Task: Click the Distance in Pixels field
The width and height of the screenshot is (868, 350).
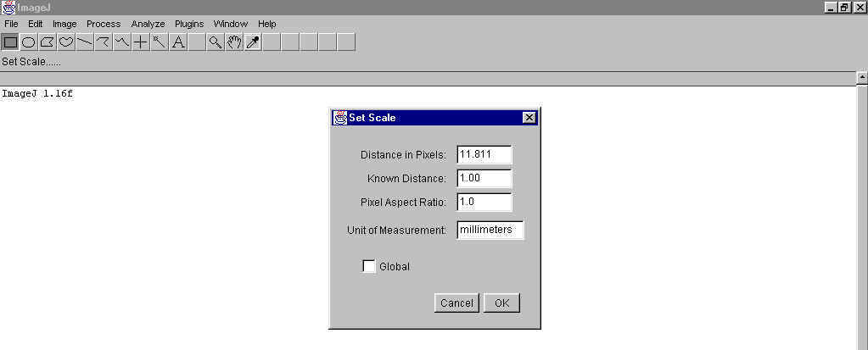Action: pos(484,154)
